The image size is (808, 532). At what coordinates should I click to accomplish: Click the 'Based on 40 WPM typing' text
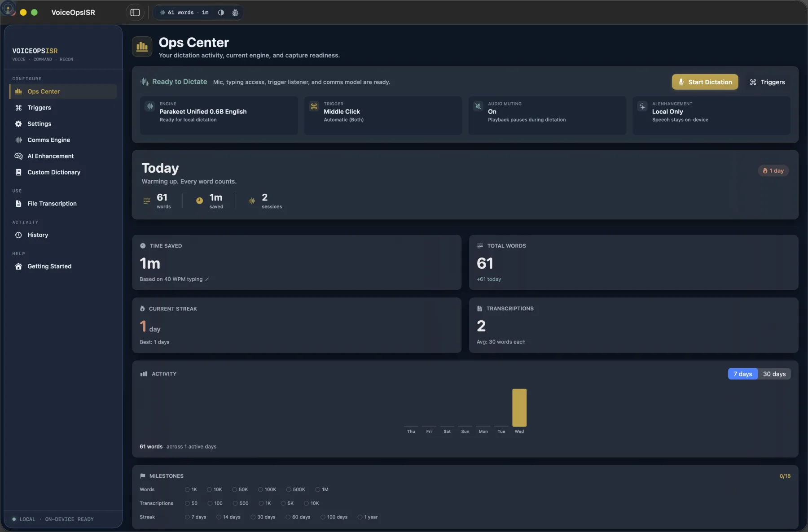click(171, 279)
